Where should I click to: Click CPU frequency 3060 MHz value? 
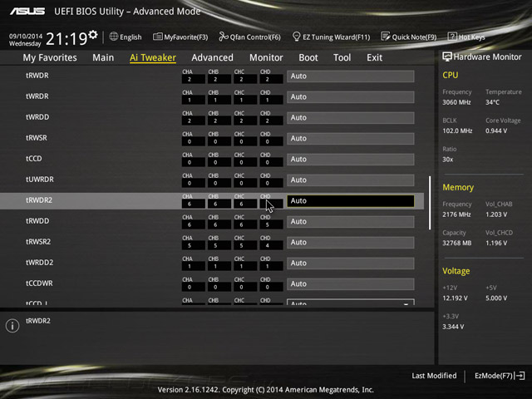coord(456,102)
